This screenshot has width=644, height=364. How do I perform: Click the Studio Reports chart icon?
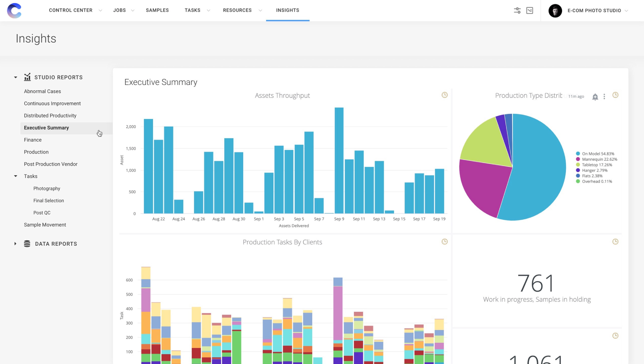click(27, 77)
